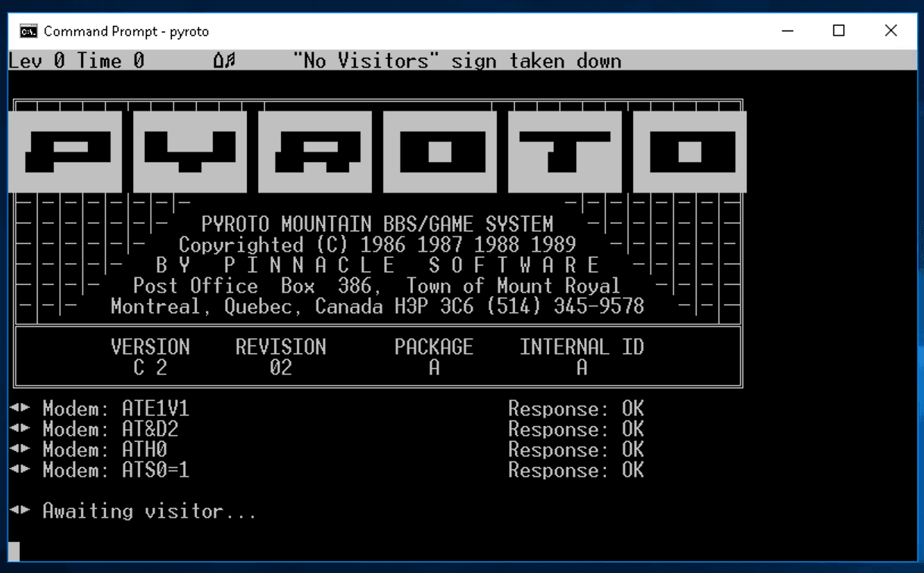Click the blinking cursor block at bottom
Screen dimensions: 924x573
pyautogui.click(x=14, y=552)
